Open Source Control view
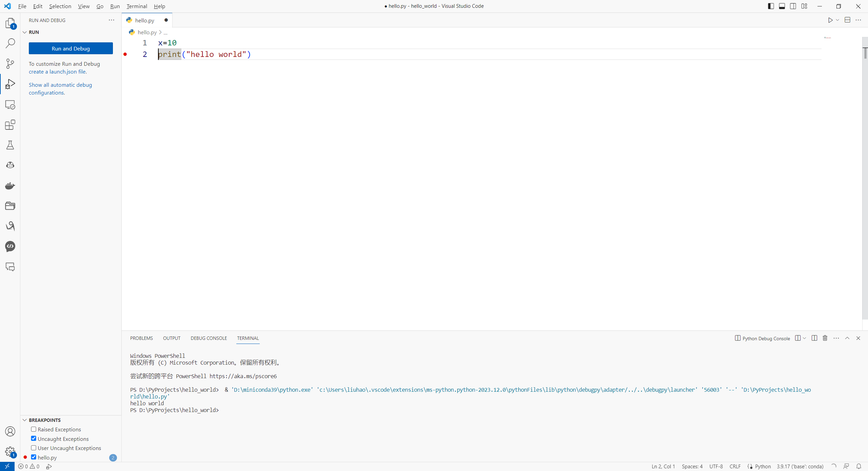This screenshot has height=471, width=868. pos(10,64)
